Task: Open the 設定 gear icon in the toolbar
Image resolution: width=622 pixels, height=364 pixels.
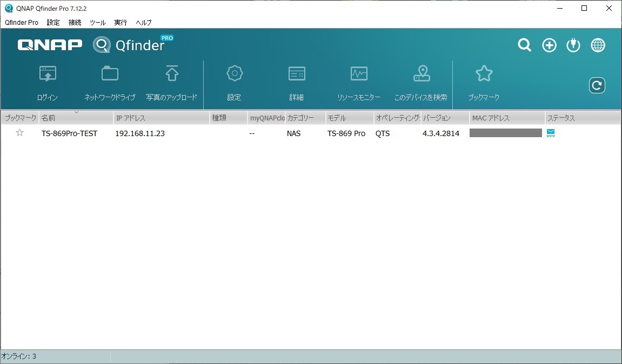Action: coord(235,73)
